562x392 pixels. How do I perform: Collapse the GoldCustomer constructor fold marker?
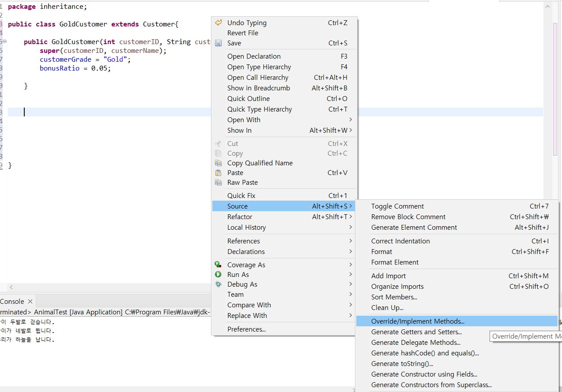(4, 41)
